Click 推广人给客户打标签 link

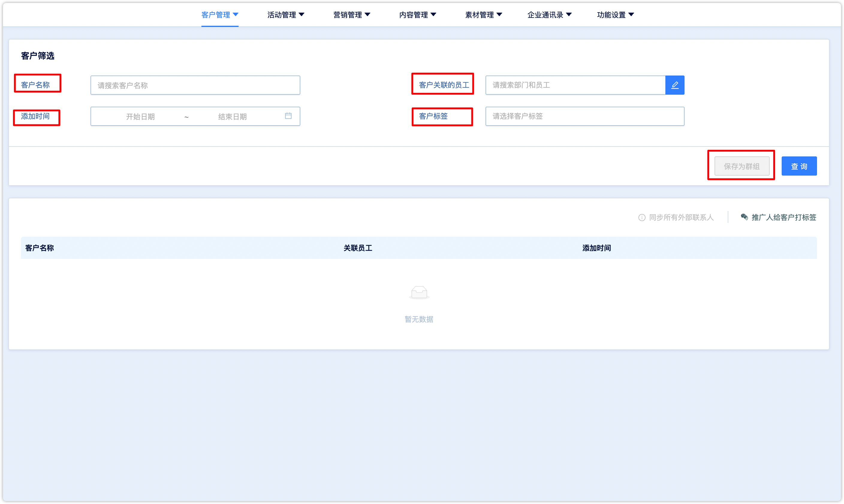pyautogui.click(x=783, y=217)
